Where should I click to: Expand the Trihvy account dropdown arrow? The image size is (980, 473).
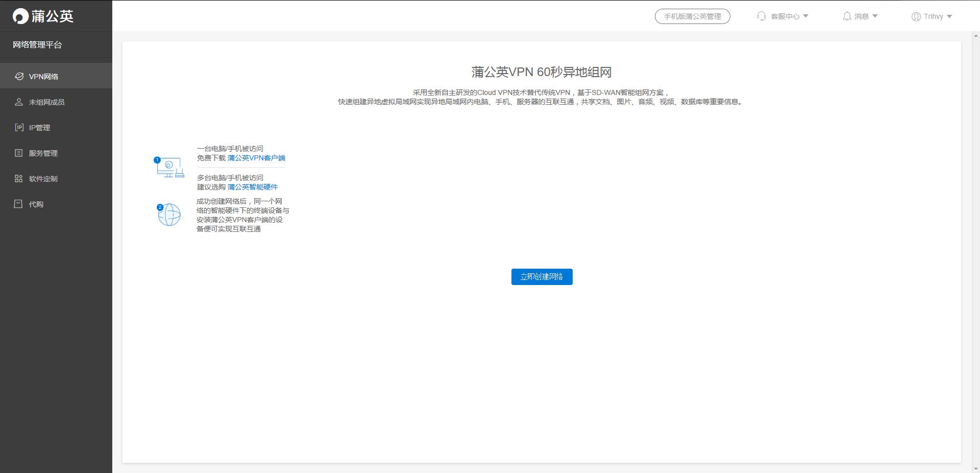coord(949,16)
